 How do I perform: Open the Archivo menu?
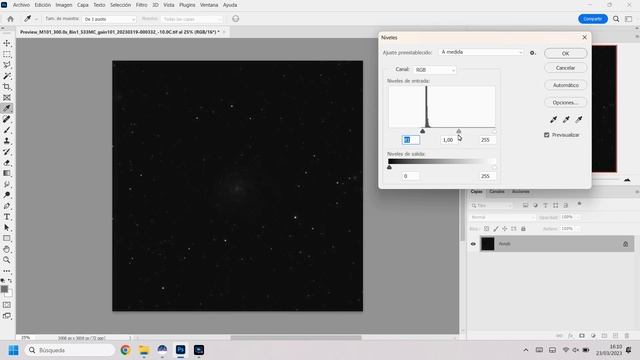pyautogui.click(x=21, y=5)
